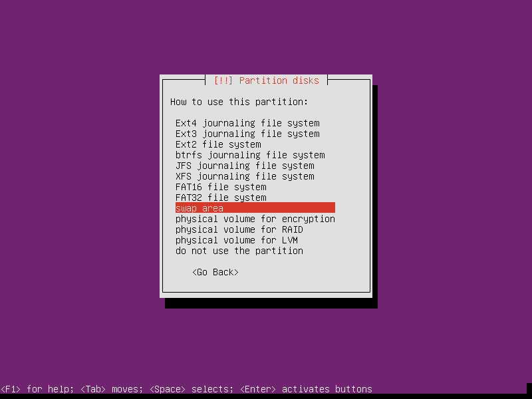Choose physical volume for encryption
Image resolution: width=532 pixels, height=399 pixels.
(x=255, y=219)
